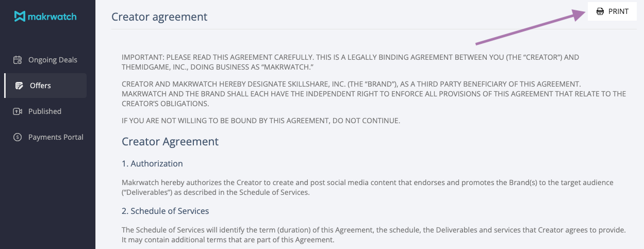The height and width of the screenshot is (249, 644).
Task: Click the makrwatch logo icon
Action: (20, 16)
